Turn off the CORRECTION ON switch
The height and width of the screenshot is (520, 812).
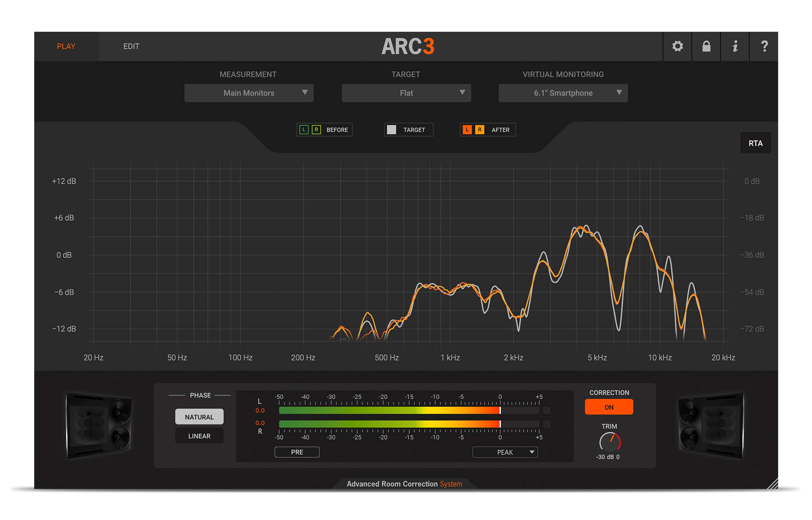click(x=609, y=407)
